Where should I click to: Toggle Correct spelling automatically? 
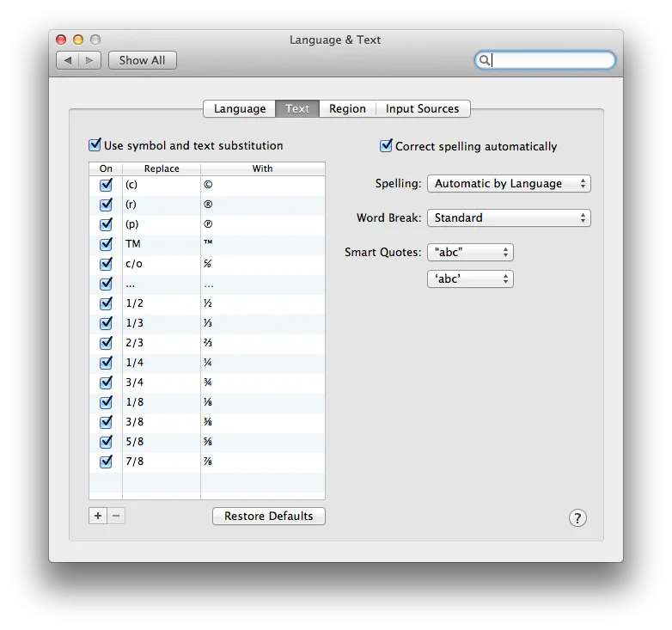coord(386,146)
